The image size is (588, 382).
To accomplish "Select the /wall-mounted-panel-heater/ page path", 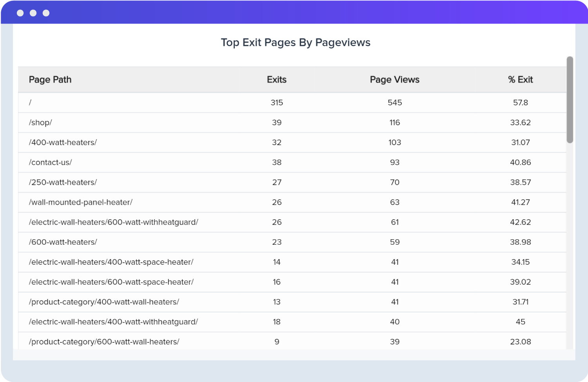I will coord(81,202).
